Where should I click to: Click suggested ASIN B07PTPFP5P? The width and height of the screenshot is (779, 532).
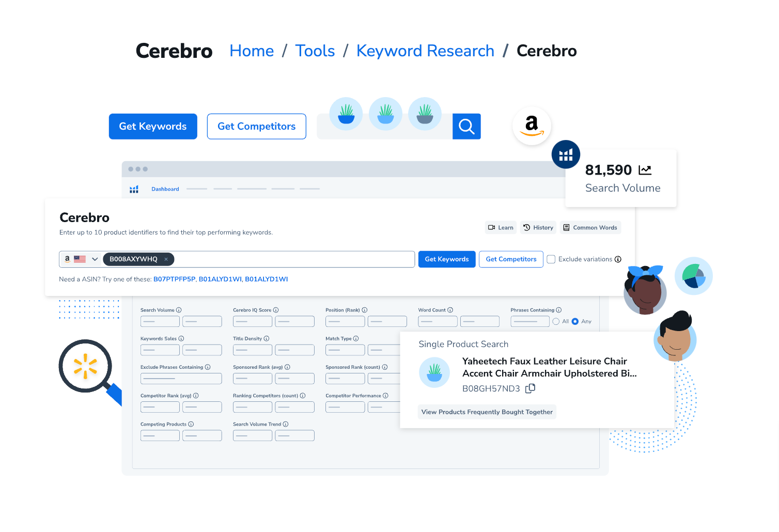coord(174,279)
